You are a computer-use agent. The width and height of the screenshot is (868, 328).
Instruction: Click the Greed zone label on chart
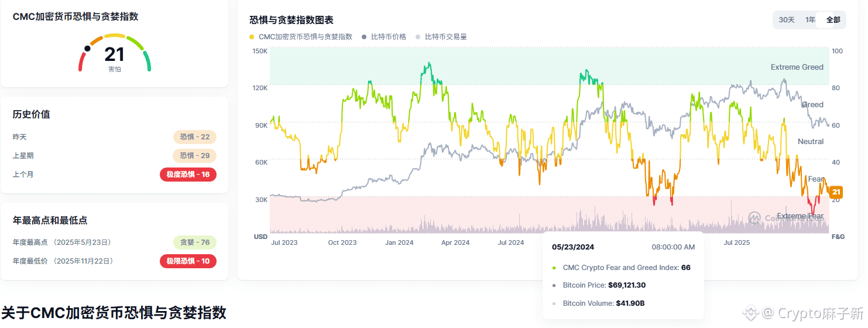click(812, 105)
